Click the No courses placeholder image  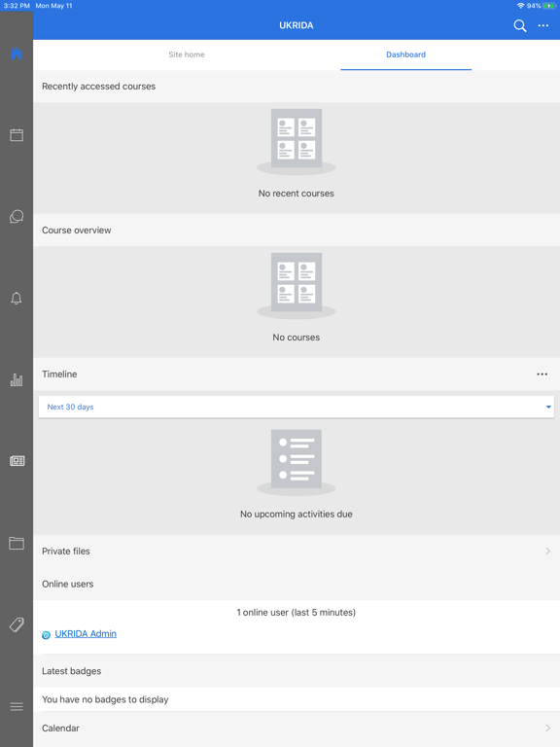coord(297,286)
